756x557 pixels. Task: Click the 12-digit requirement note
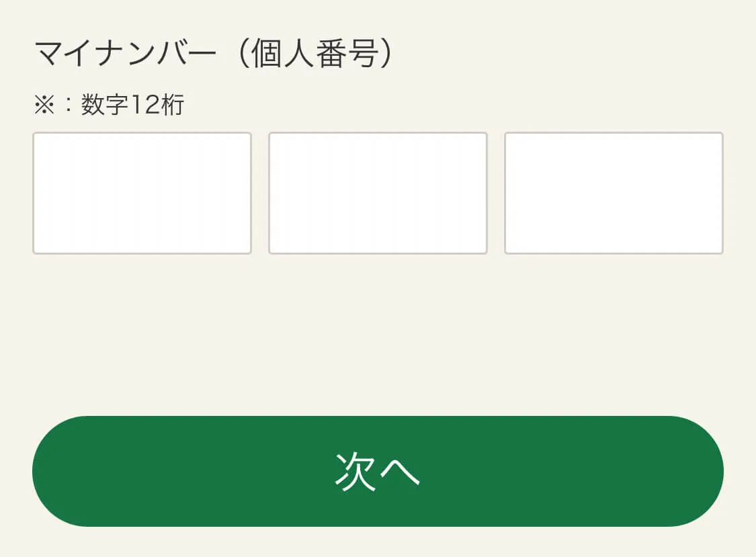pyautogui.click(x=108, y=103)
